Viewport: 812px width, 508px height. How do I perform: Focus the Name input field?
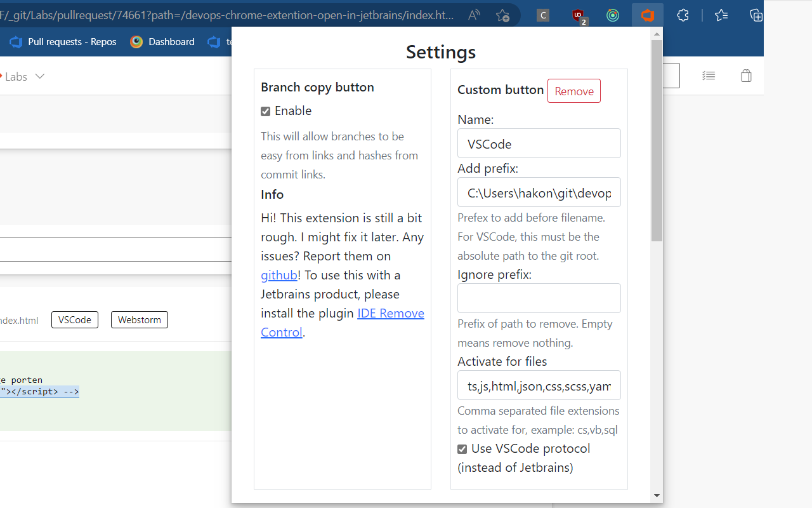539,144
